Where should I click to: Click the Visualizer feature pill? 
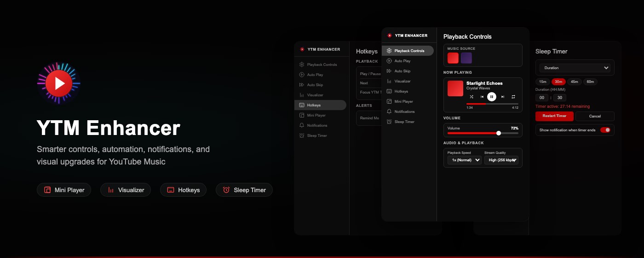tap(126, 190)
